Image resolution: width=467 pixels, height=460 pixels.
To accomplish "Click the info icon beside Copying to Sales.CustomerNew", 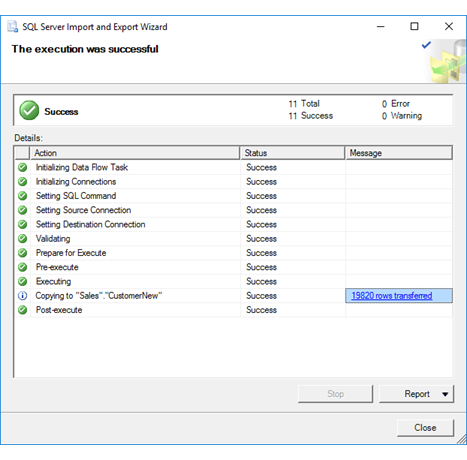I will pyautogui.click(x=22, y=296).
